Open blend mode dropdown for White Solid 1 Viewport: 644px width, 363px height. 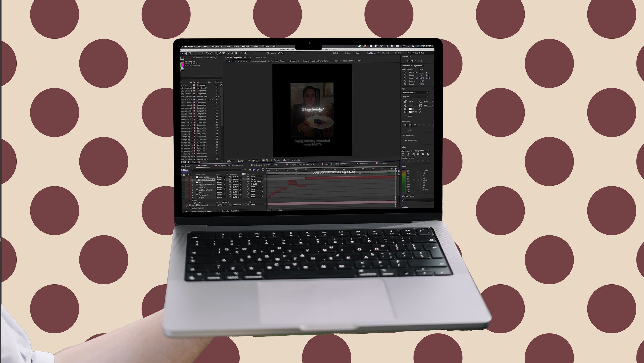click(221, 177)
